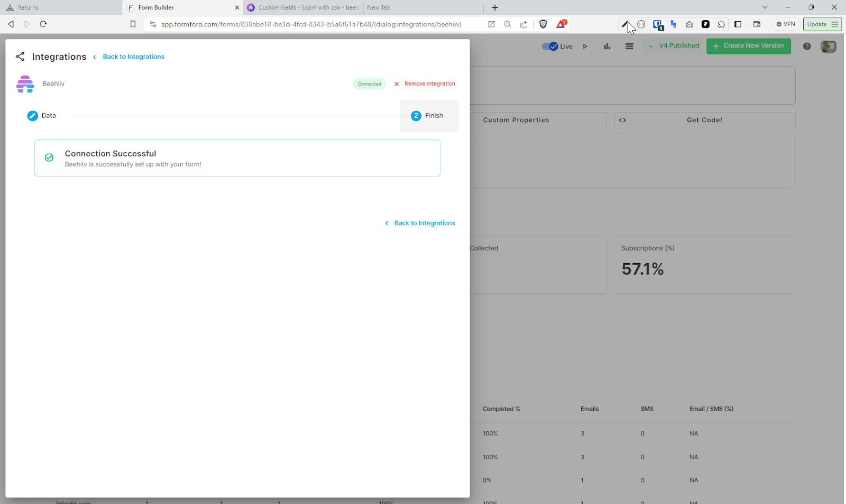Switch to the Custom Fields Beehiiv tab
Image resolution: width=846 pixels, height=504 pixels.
pyautogui.click(x=303, y=7)
